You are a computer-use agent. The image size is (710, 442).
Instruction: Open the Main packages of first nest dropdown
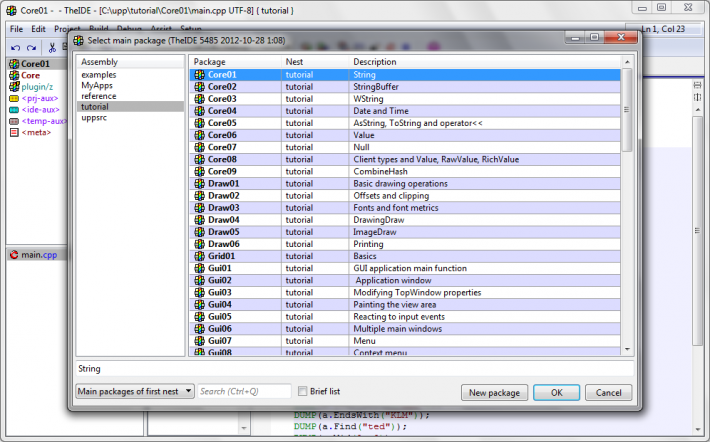tap(135, 391)
